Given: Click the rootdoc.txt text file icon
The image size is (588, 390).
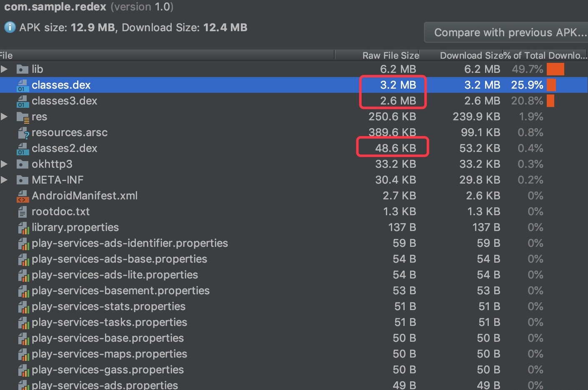Looking at the screenshot, I should [22, 212].
